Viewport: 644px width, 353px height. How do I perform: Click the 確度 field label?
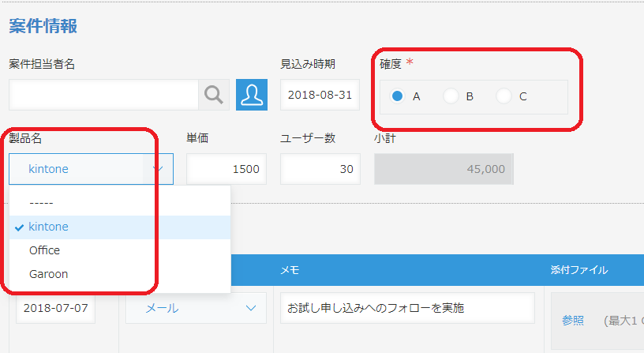pos(390,64)
